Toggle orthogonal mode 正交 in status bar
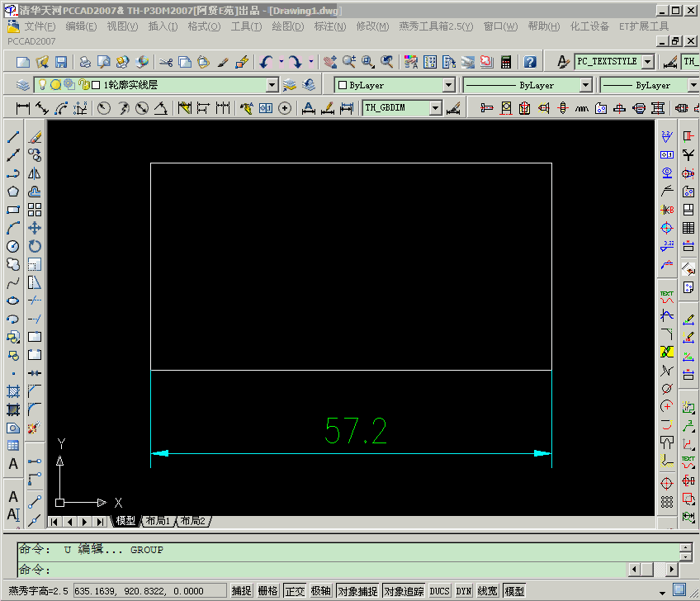Viewport: 700px width, 601px height. [295, 590]
